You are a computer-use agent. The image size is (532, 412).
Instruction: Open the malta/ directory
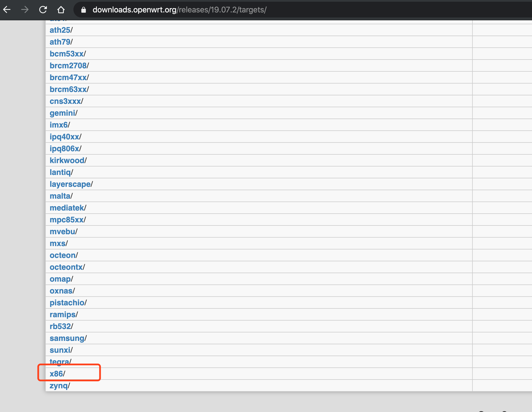tap(60, 196)
